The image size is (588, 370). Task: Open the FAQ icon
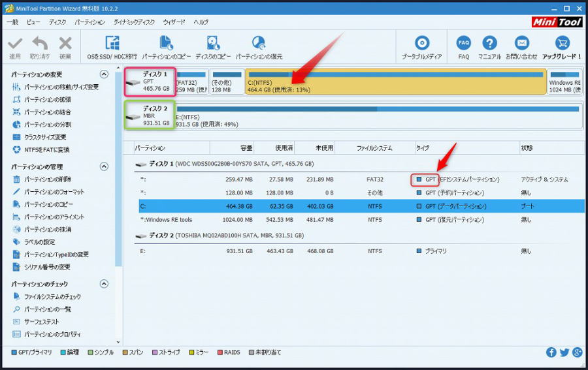tap(464, 43)
